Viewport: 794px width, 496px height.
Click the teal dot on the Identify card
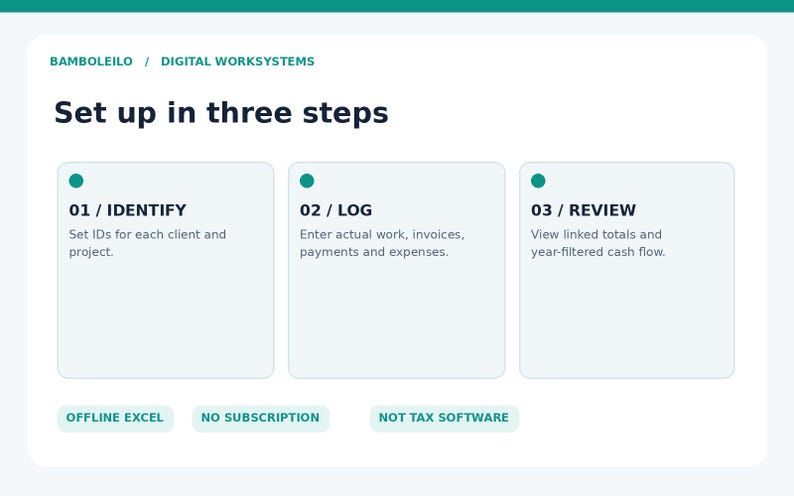(x=76, y=181)
